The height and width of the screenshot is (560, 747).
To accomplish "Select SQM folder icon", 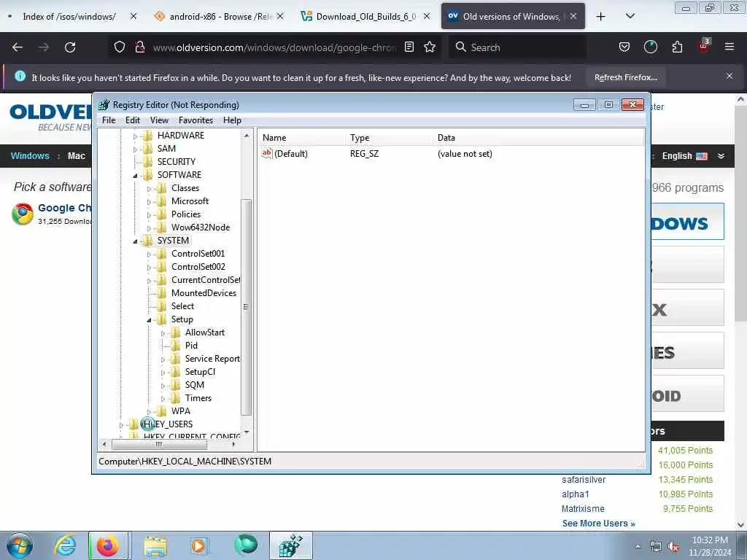I will pos(176,385).
